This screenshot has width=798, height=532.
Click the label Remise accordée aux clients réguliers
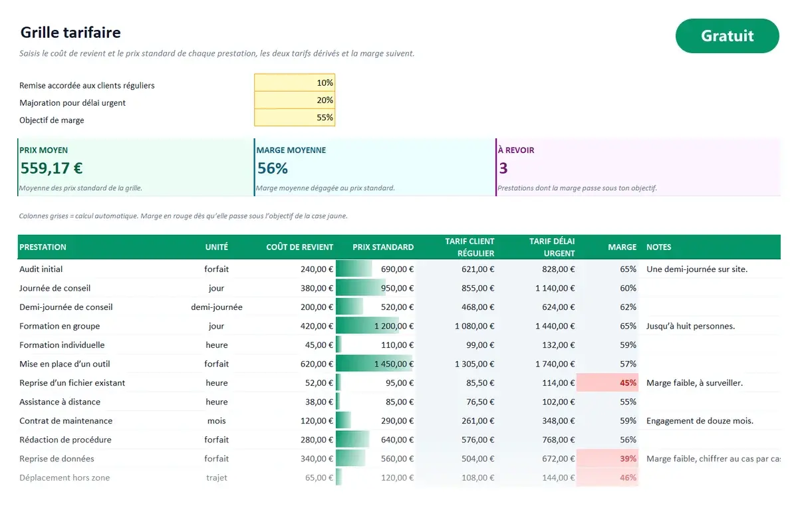coord(87,86)
